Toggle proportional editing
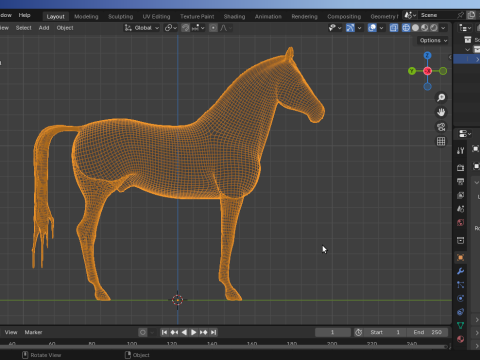Screen dimensions: 480x360 tap(213, 28)
